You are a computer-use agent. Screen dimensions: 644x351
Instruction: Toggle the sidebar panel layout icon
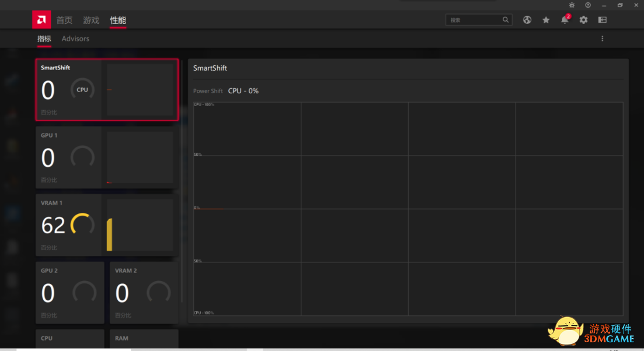pos(603,20)
